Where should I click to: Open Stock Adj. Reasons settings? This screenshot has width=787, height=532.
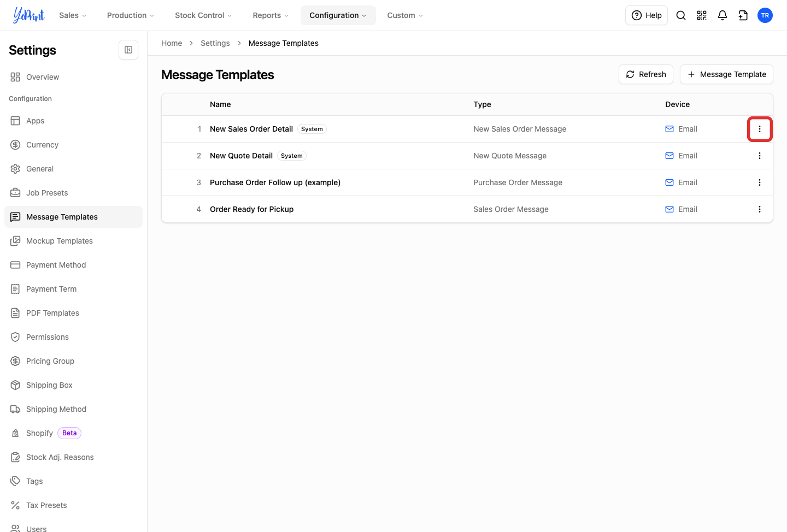point(73,457)
